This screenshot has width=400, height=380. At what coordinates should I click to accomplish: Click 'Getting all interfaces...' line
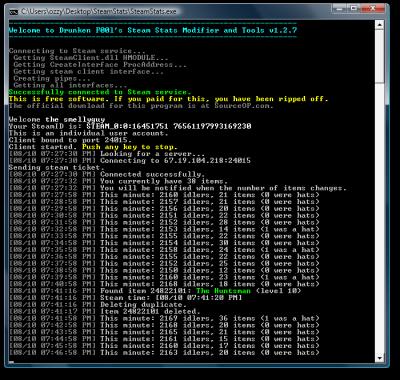[x=70, y=85]
